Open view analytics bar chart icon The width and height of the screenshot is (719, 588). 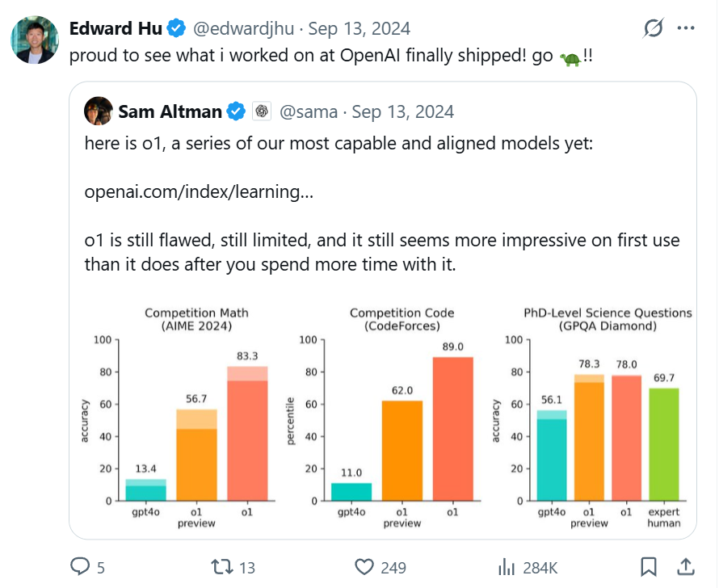[x=507, y=567]
